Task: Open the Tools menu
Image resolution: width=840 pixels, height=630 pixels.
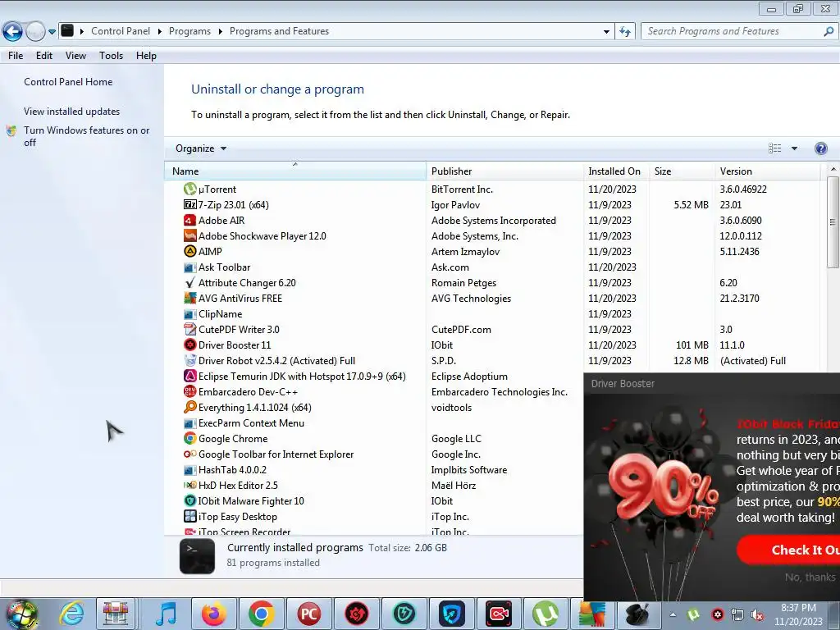Action: click(111, 56)
